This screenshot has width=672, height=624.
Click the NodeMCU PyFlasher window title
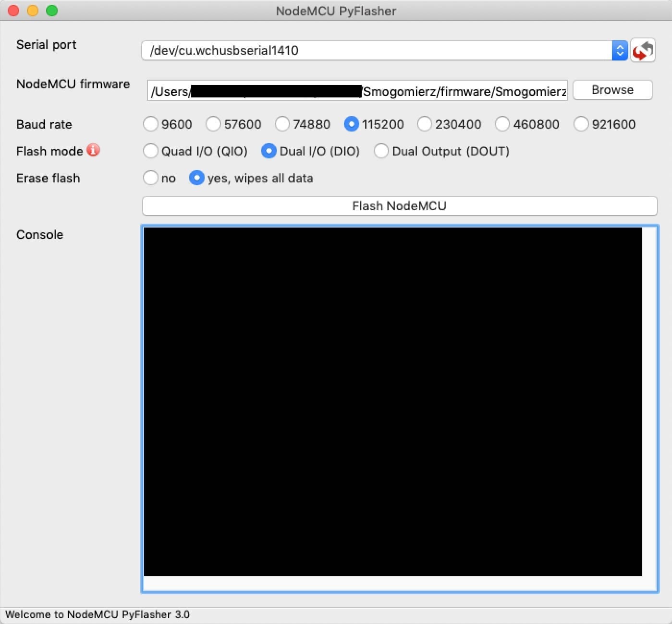[336, 11]
